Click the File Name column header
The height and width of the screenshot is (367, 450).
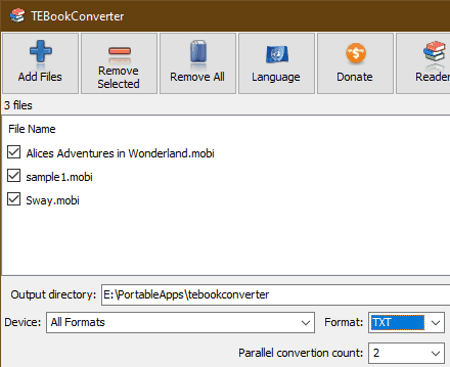coord(32,129)
